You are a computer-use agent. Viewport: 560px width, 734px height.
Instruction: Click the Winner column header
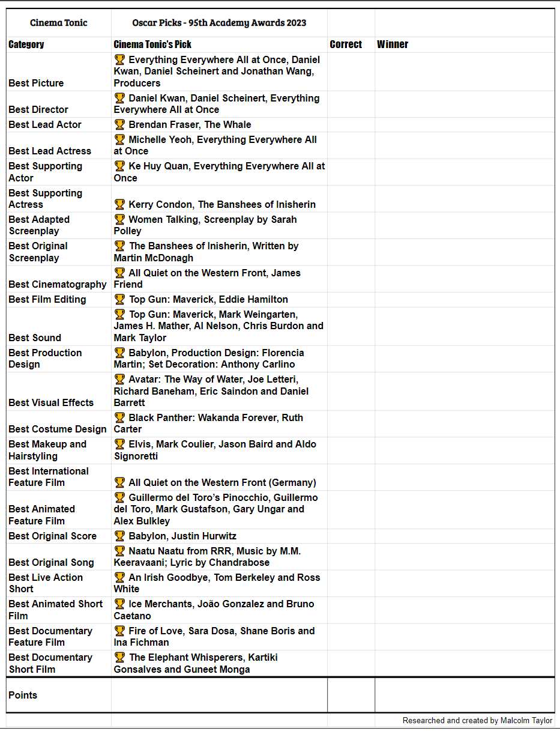(x=465, y=44)
